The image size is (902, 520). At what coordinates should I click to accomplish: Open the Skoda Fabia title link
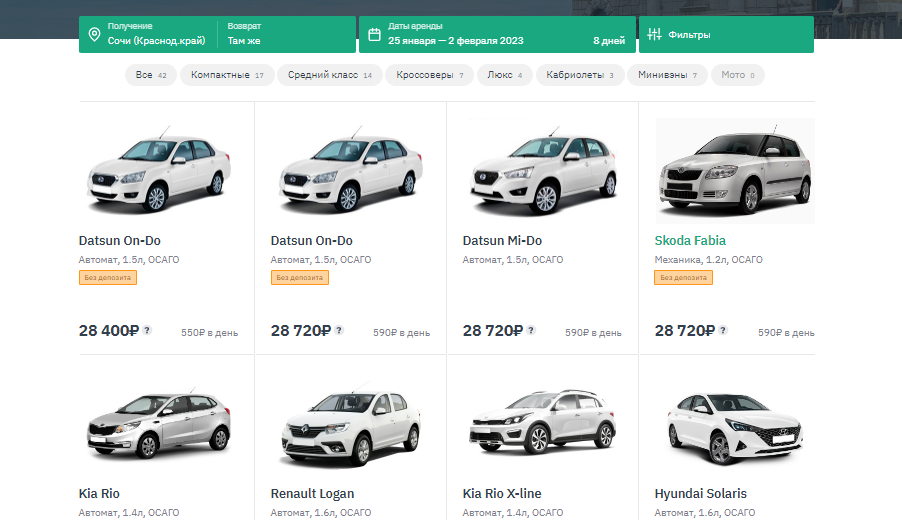[690, 241]
